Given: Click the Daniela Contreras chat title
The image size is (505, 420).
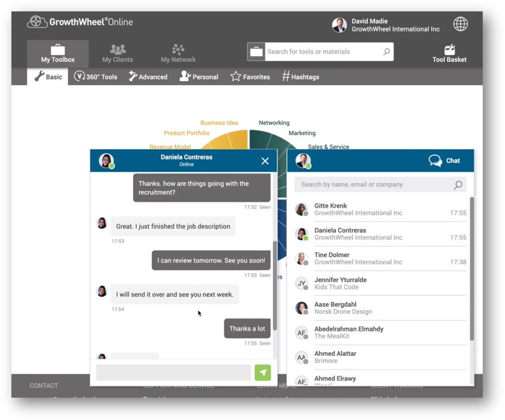Looking at the screenshot, I should point(186,157).
